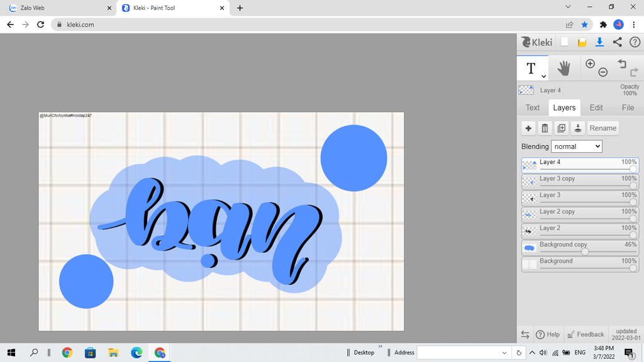
Task: Open Microsoft Store from taskbar
Action: (x=90, y=353)
